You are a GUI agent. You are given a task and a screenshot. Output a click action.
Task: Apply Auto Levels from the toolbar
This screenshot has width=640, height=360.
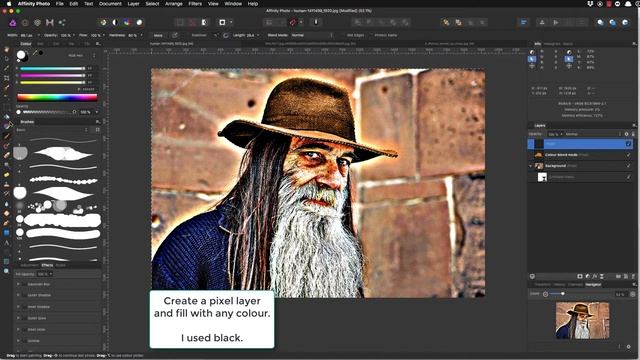[103, 22]
